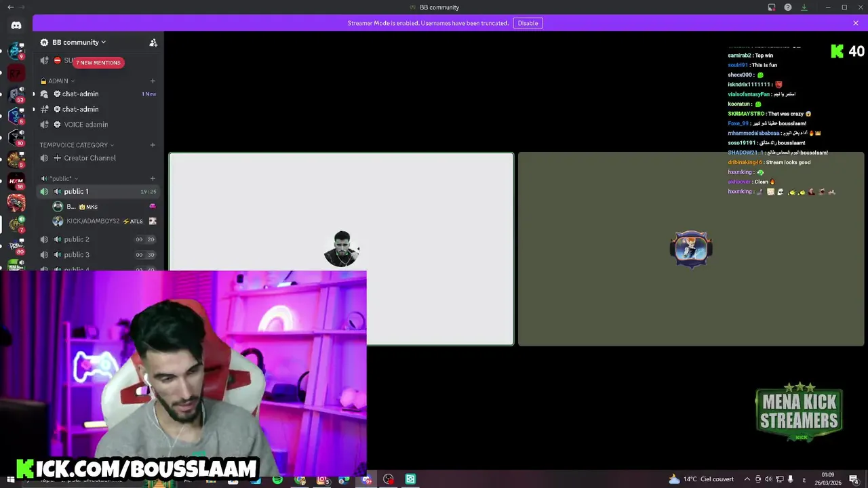Create channel in ADMIN category plus icon
868x488 pixels.
(153, 81)
